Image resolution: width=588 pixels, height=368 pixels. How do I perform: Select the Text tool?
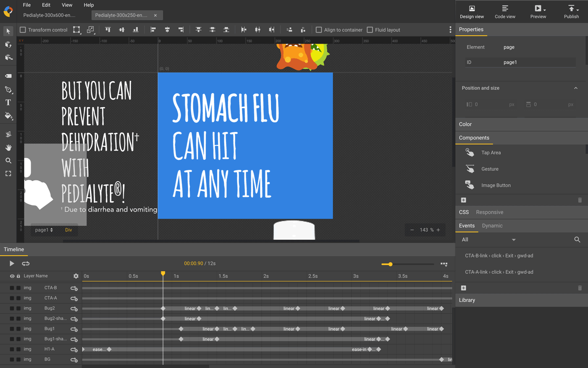8,102
